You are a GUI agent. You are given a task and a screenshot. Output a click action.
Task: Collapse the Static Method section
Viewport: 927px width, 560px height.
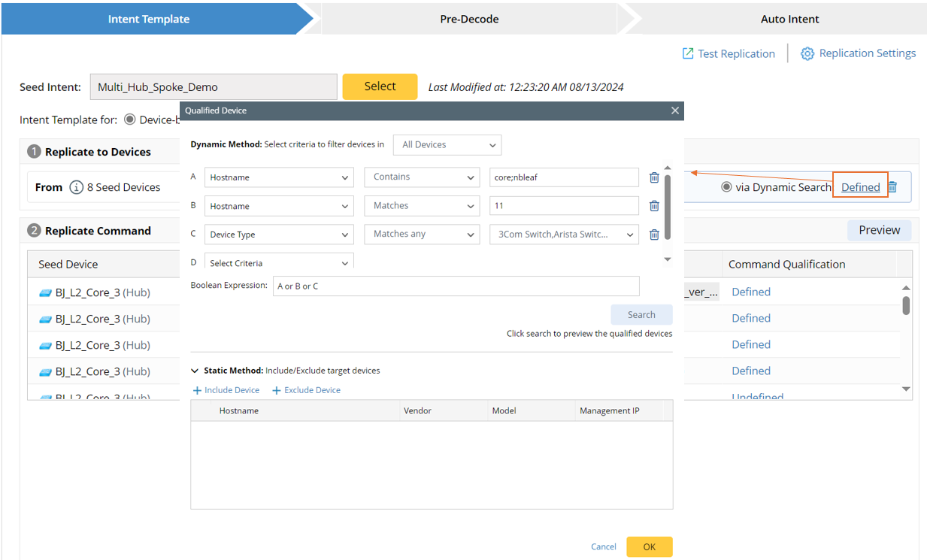coord(195,371)
